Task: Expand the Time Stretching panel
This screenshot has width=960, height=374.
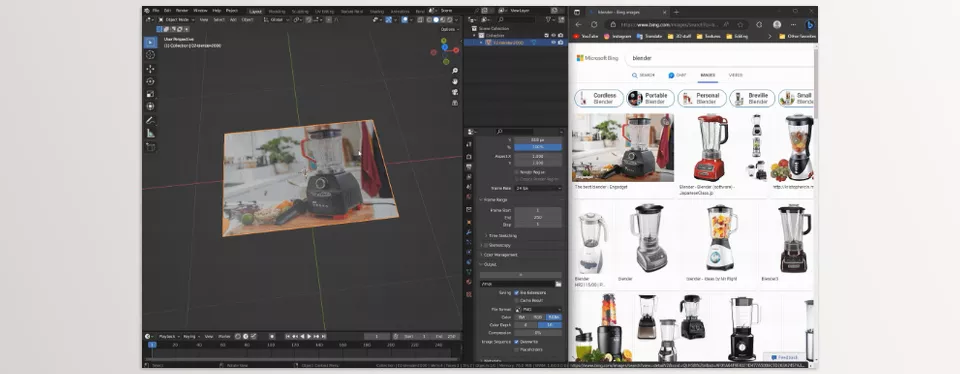Action: pos(501,236)
